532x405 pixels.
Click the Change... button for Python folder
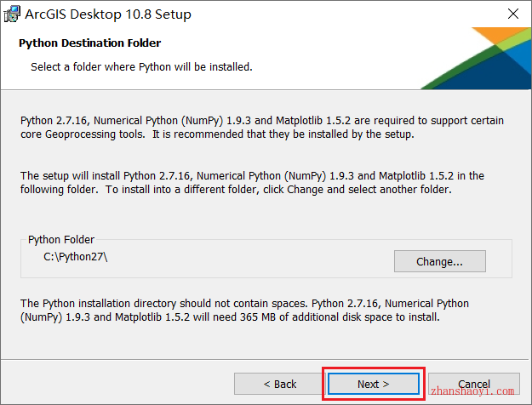pos(440,261)
